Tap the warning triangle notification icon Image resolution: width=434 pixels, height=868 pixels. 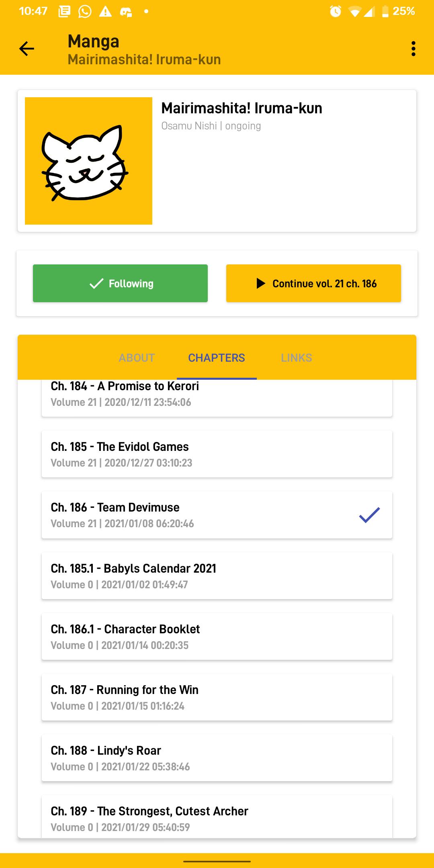pyautogui.click(x=105, y=12)
